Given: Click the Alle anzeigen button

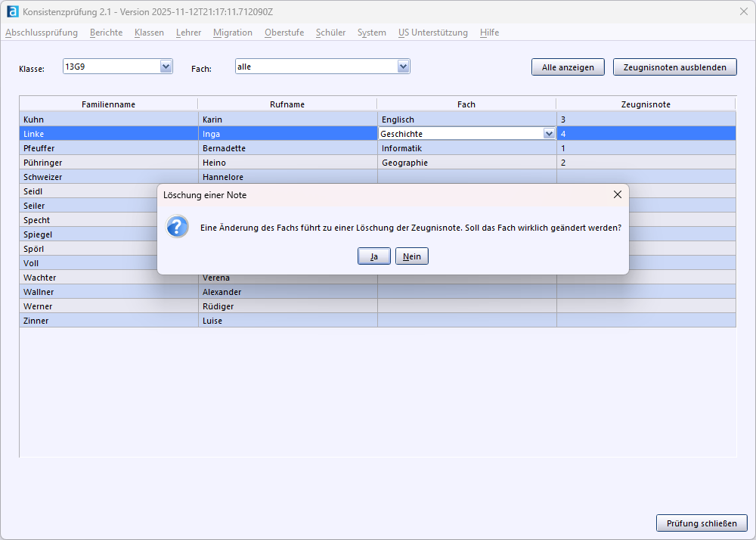Looking at the screenshot, I should click(568, 67).
